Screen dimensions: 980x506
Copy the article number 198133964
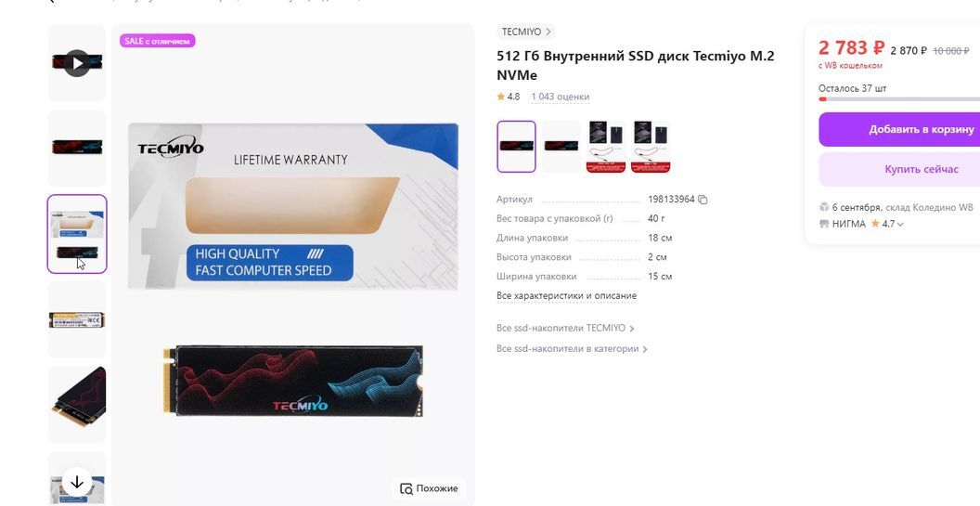tap(703, 200)
